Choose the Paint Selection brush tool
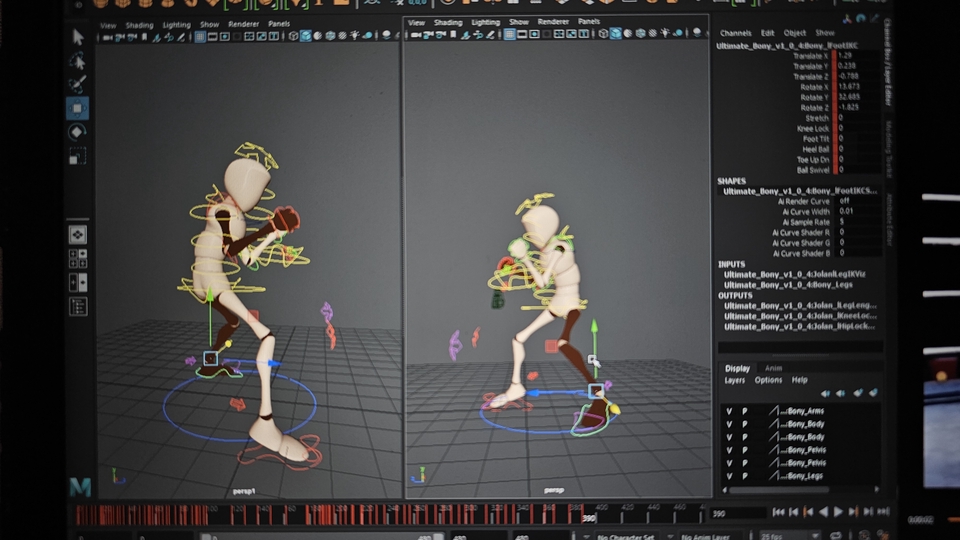This screenshot has height=540, width=960. [78, 84]
